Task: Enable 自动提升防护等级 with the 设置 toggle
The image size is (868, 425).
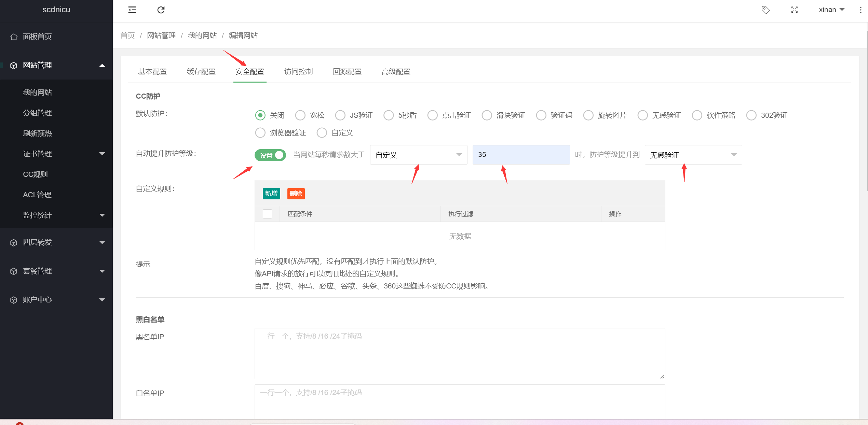Action: tap(270, 155)
